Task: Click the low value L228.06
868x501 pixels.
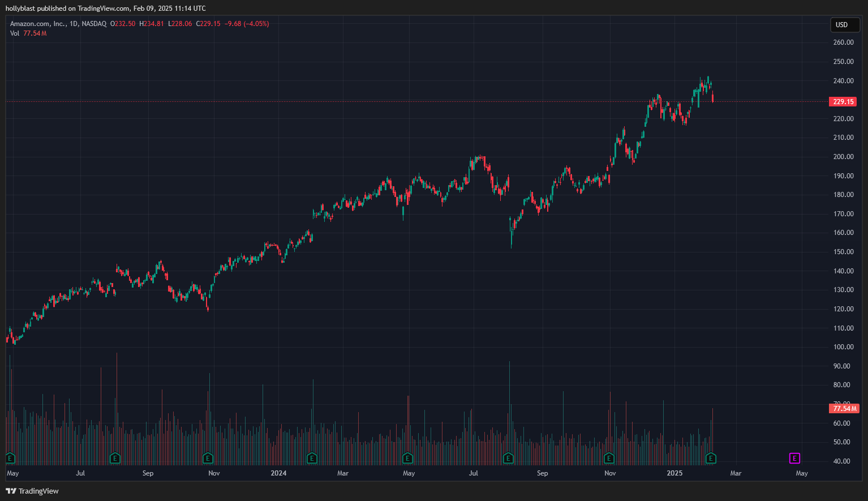Action: (x=180, y=24)
